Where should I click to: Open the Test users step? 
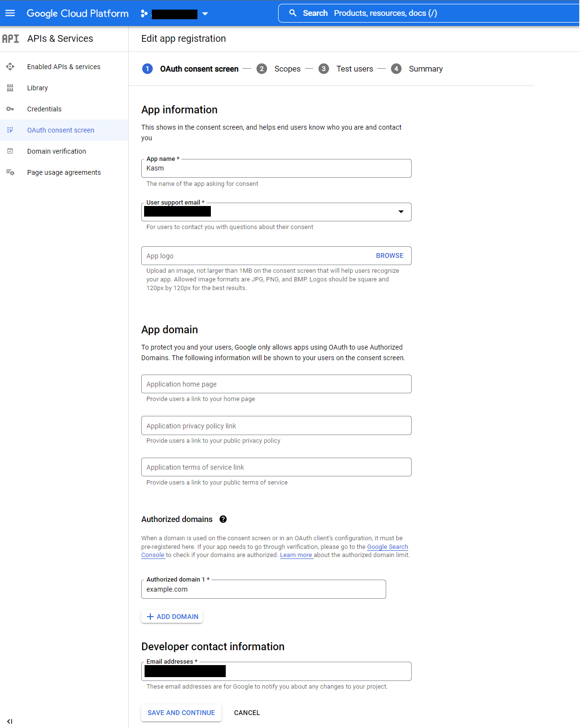354,69
